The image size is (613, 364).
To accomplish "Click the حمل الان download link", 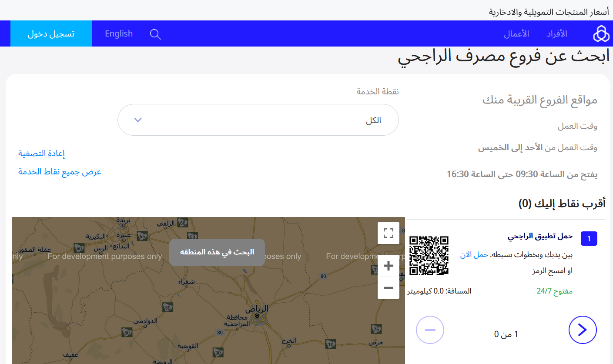I will [x=474, y=255].
